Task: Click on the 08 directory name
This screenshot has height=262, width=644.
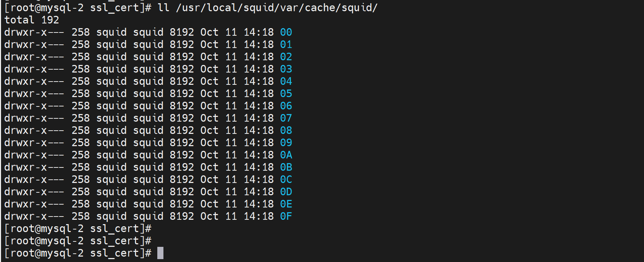Action: click(x=286, y=131)
